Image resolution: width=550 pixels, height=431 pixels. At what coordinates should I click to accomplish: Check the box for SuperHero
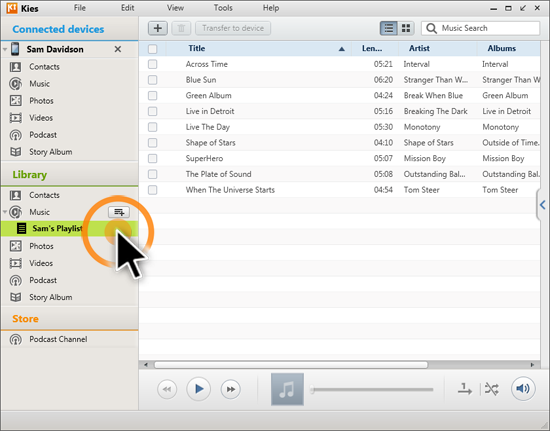[153, 159]
